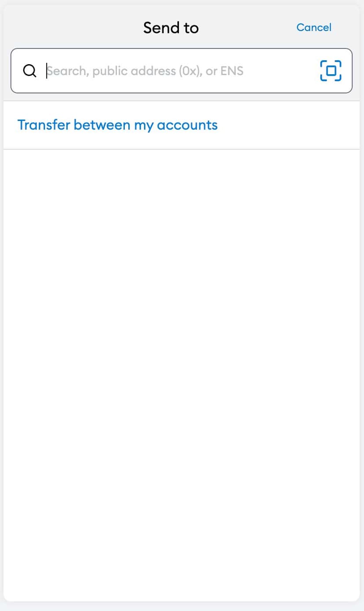This screenshot has height=611, width=364.
Task: Click the Send to heading
Action: 171,28
